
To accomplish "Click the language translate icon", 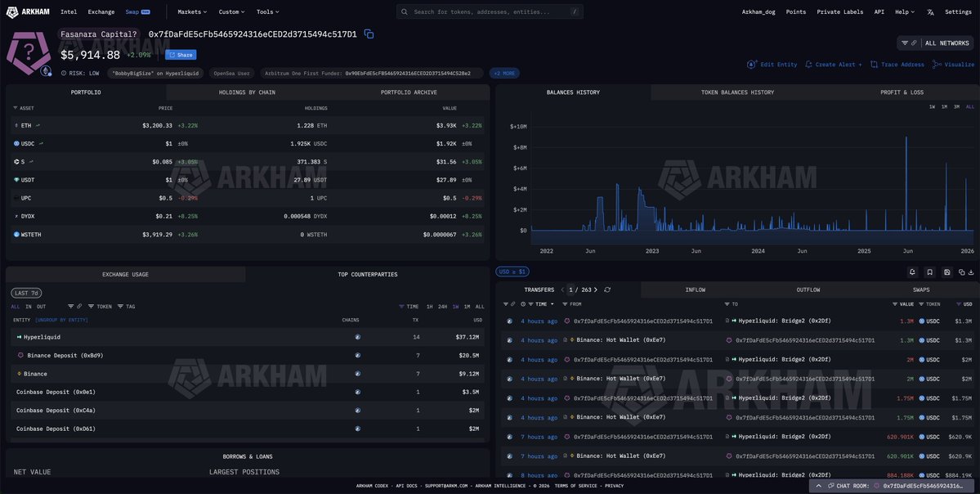I will [x=930, y=12].
